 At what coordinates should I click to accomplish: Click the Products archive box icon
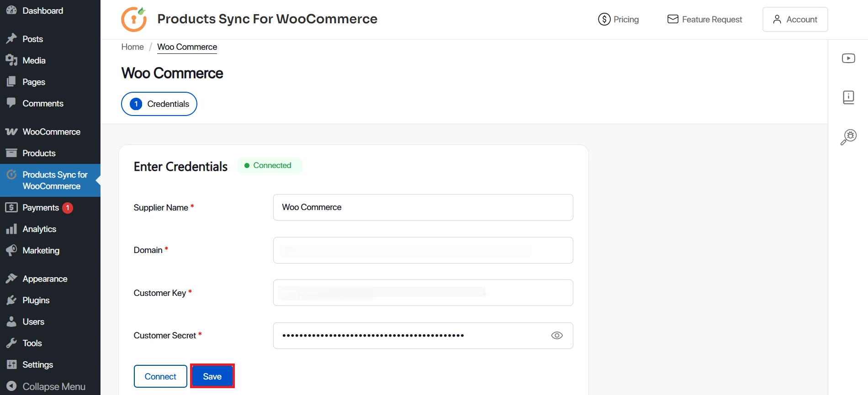11,153
